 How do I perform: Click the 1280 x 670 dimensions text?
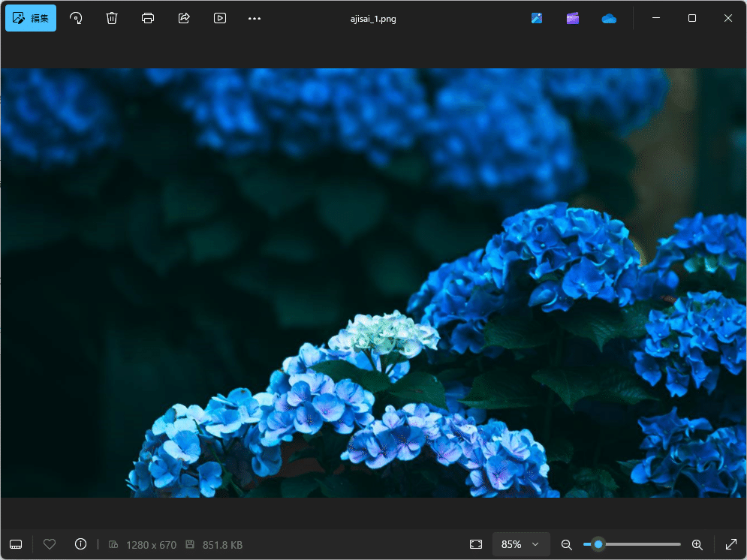tap(151, 545)
